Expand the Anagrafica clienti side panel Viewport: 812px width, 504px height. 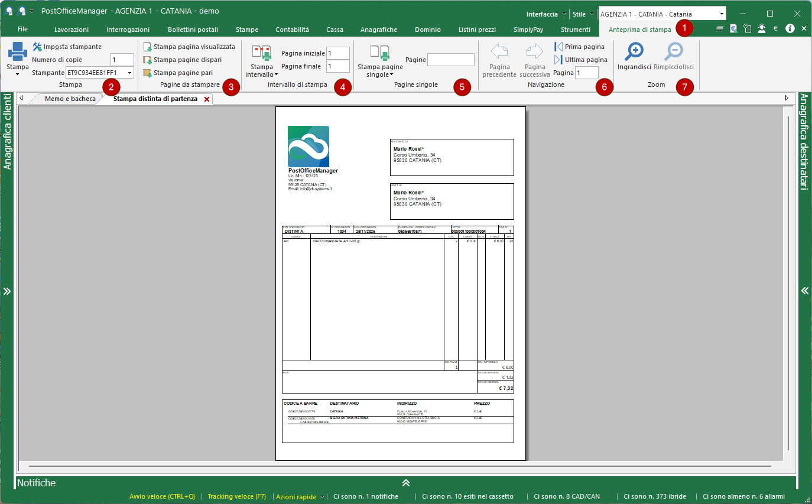point(7,291)
